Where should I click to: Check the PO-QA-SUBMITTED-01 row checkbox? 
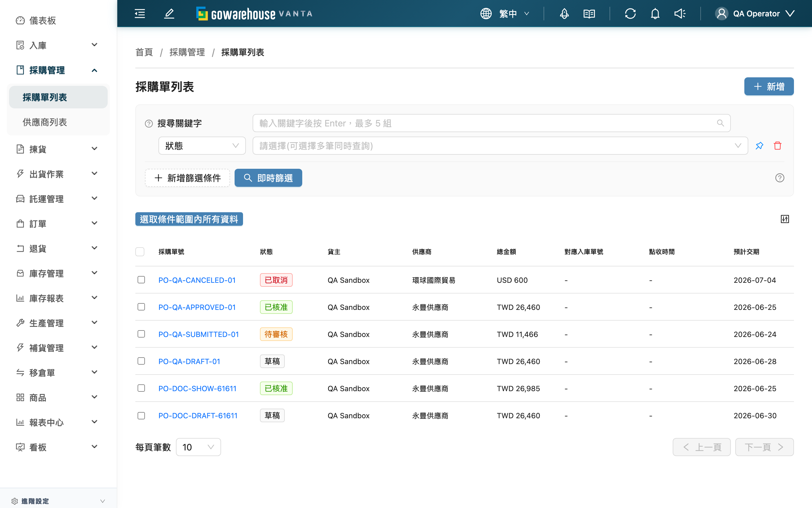141,334
